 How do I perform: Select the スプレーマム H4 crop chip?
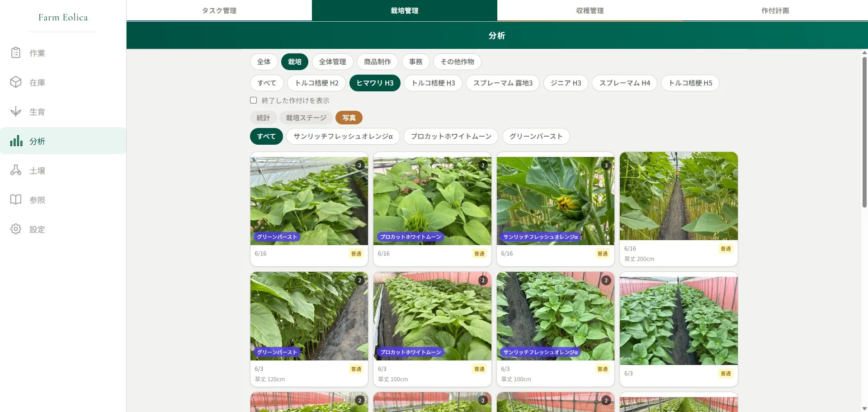(x=625, y=83)
